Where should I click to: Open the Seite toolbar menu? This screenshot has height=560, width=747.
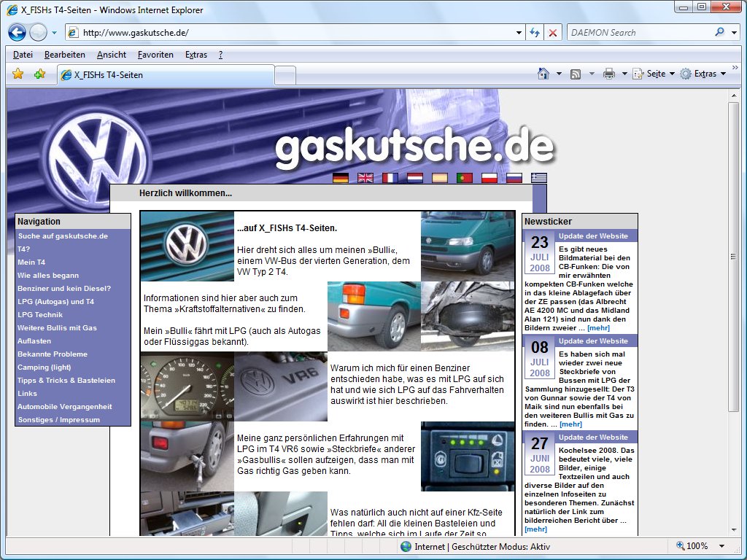point(653,74)
